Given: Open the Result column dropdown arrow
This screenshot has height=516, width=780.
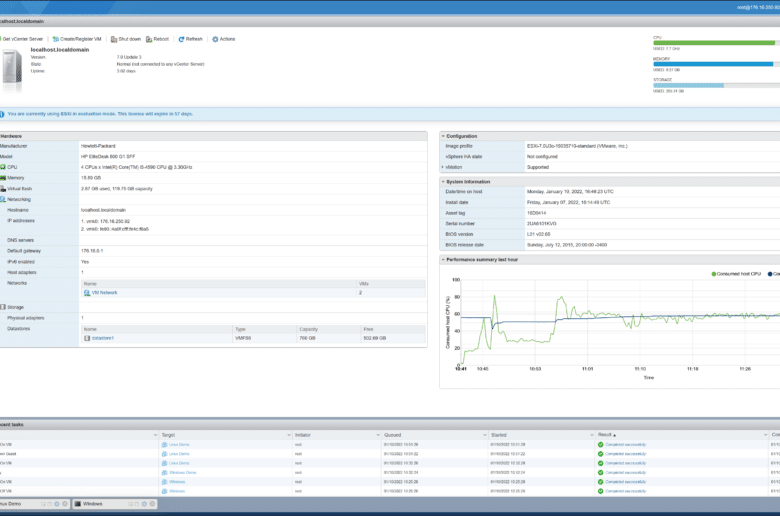Looking at the screenshot, I should click(x=765, y=435).
